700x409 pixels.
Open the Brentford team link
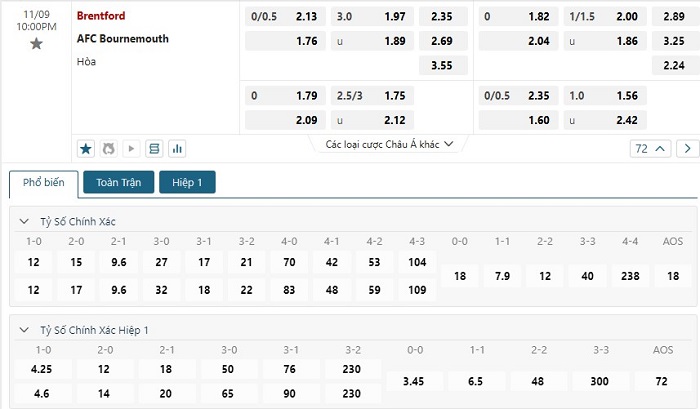pos(101,16)
